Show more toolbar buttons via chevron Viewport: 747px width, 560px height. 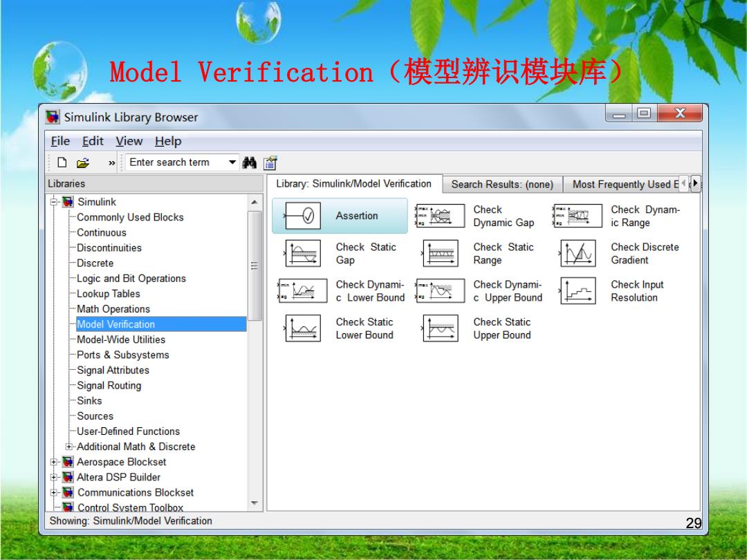coord(111,163)
